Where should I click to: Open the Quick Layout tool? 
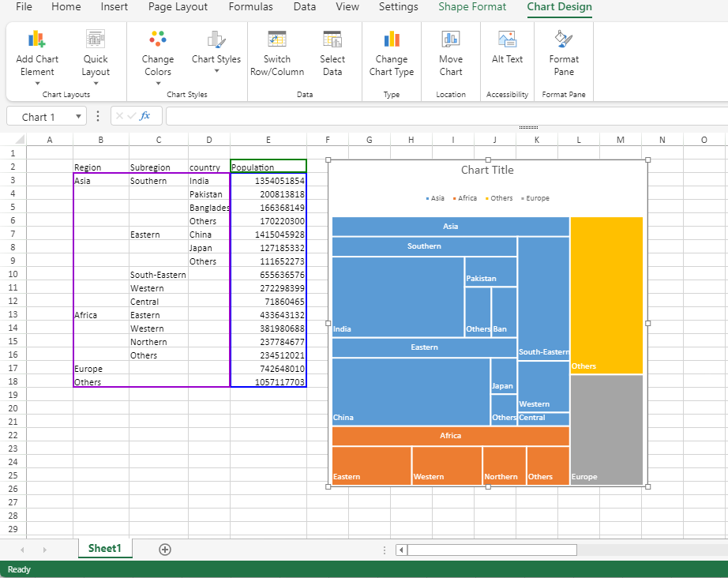pyautogui.click(x=96, y=39)
